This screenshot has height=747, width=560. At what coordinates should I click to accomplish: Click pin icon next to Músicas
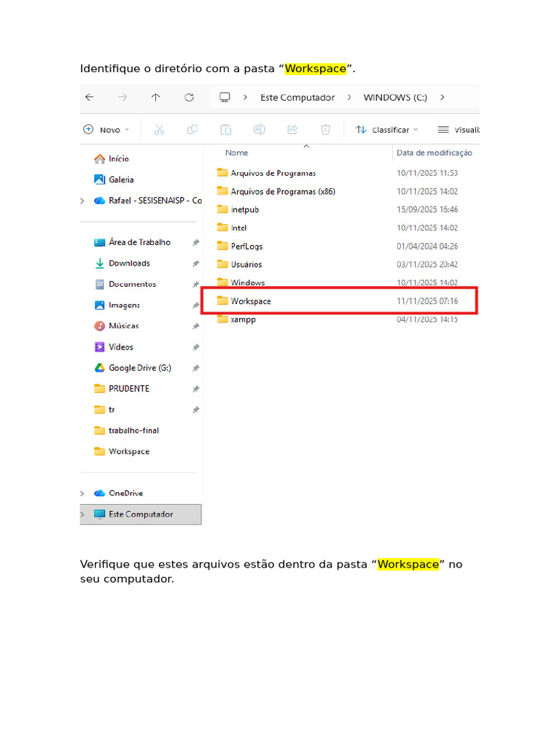pyautogui.click(x=195, y=326)
